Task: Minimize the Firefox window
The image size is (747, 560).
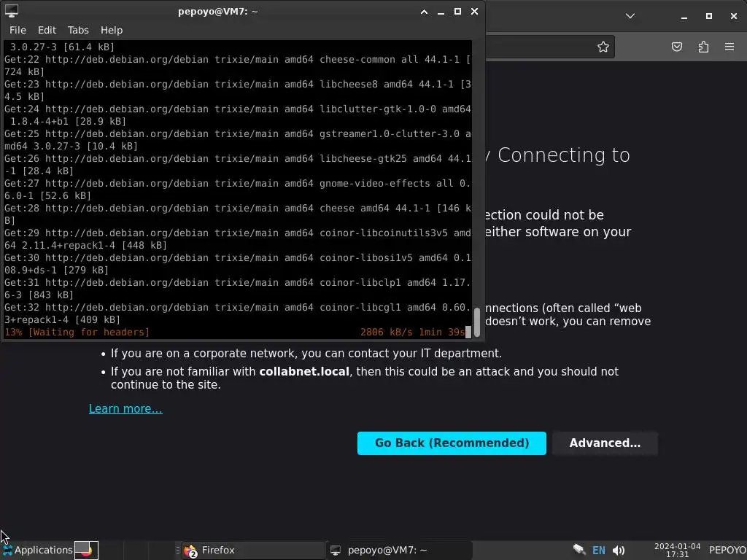Action: pyautogui.click(x=684, y=16)
